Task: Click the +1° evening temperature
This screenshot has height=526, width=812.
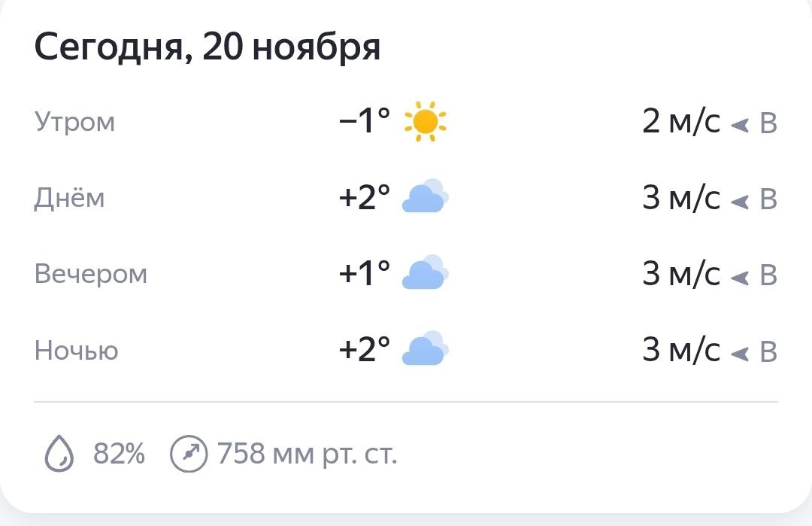Action: [x=365, y=274]
